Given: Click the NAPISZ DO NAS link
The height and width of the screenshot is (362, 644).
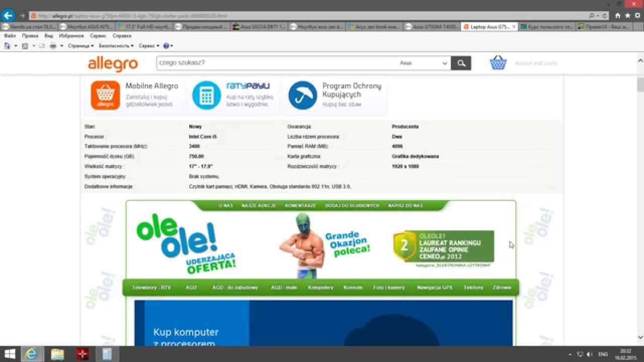Looking at the screenshot, I should 405,206.
